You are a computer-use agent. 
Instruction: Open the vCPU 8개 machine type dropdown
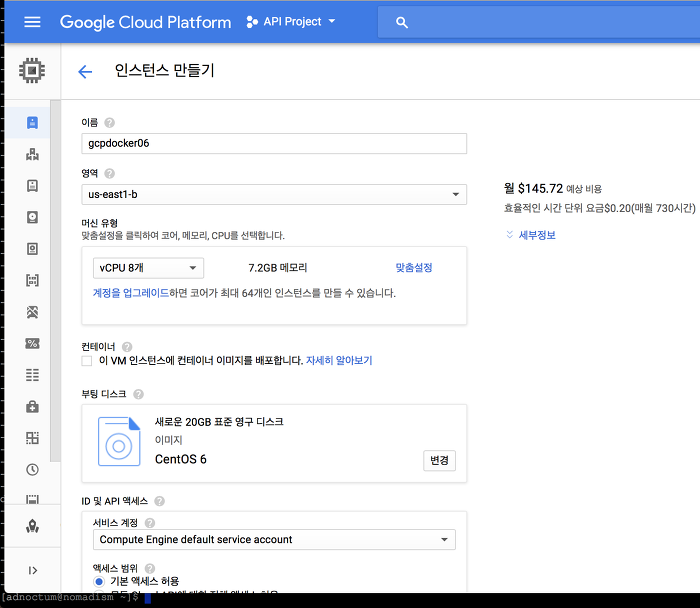[x=148, y=268]
